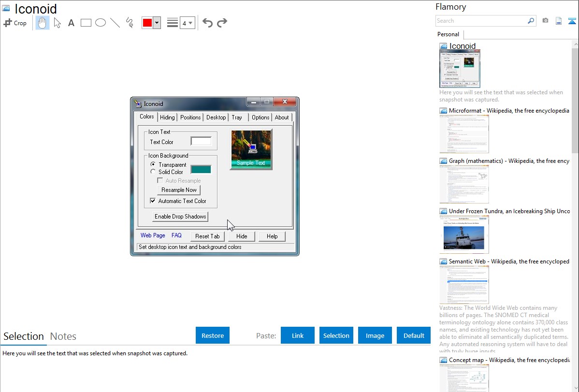Open the Hiding tab in Iconoid
This screenshot has width=579, height=392.
click(x=167, y=117)
